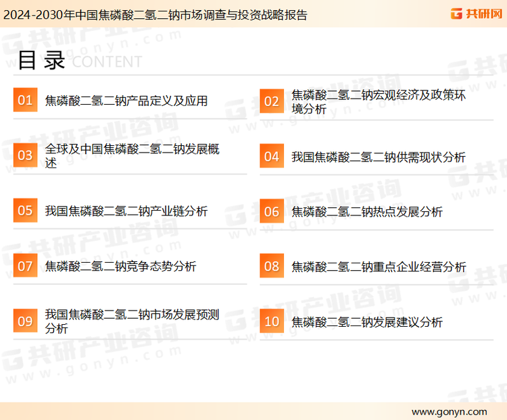507x420 pixels.
Task: Click the 目录 heading
Action: click(41, 60)
